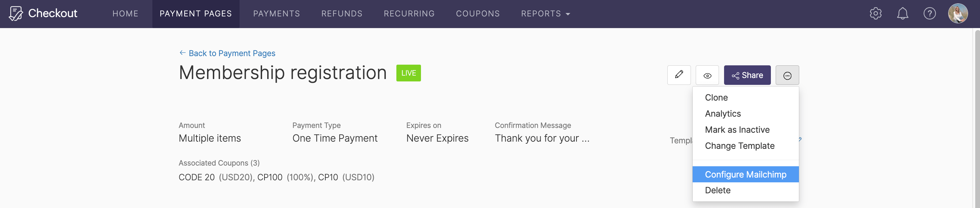Select Mark as Inactive to disable the page
Viewport: 980px width, 208px height.
(737, 130)
